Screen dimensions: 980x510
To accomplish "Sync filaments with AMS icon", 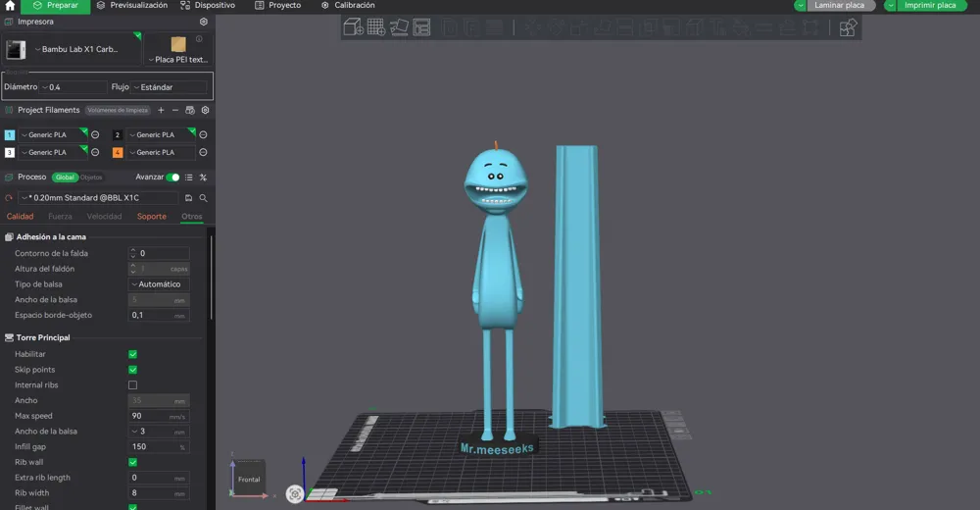I will (190, 110).
